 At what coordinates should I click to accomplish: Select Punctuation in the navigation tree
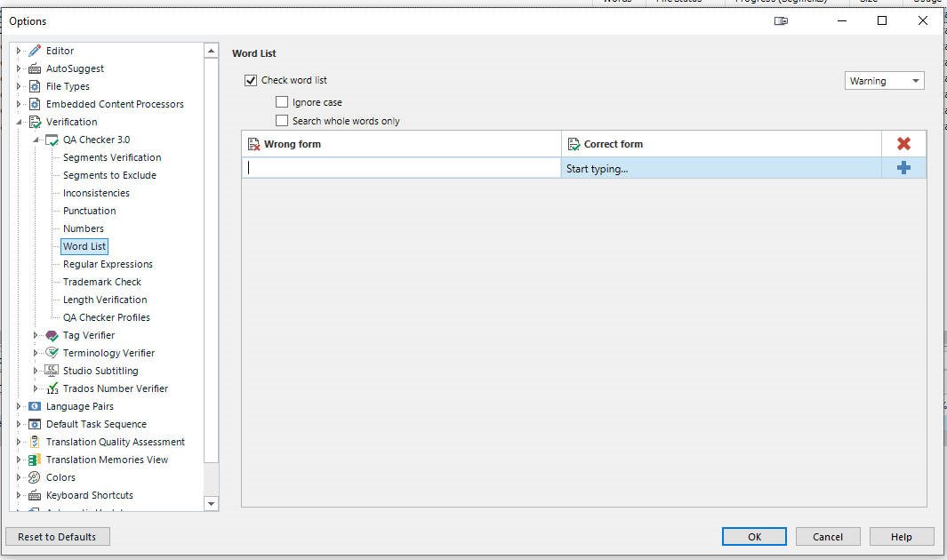(89, 211)
